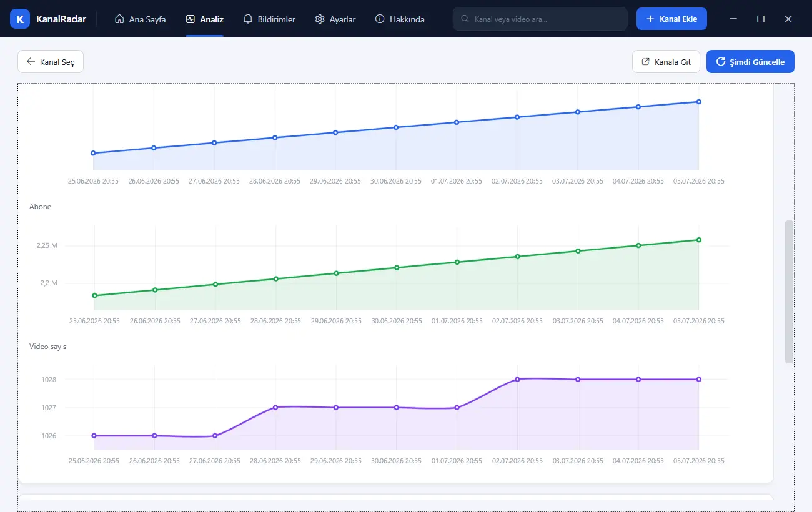Click the refresh icon in Şimdi Güncelle
This screenshot has height=512, width=812.
tap(721, 62)
